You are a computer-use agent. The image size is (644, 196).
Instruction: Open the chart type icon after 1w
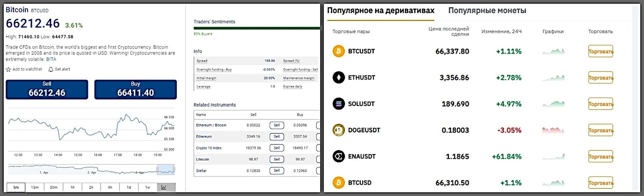click(x=166, y=188)
